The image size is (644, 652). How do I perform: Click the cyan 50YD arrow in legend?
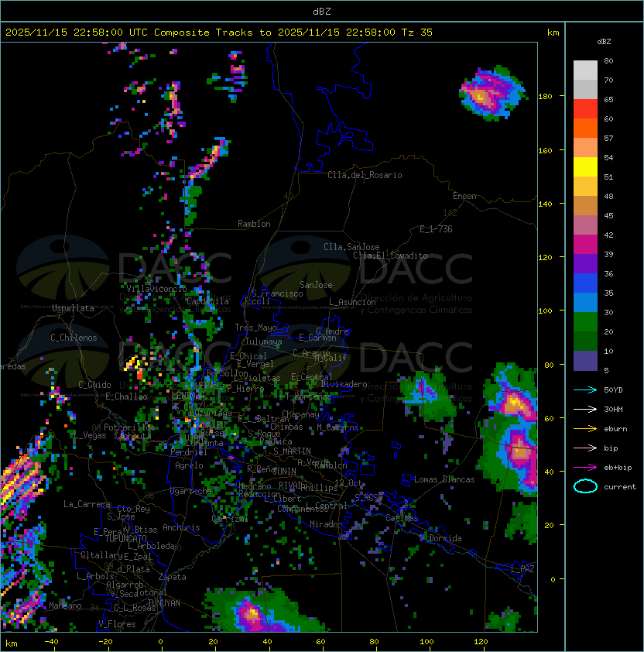[x=585, y=389]
